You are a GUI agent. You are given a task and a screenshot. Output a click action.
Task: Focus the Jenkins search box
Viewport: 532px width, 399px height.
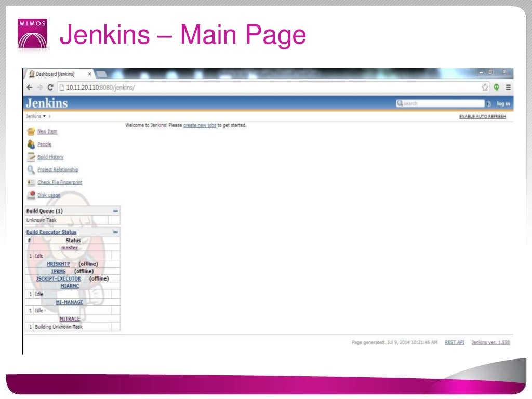440,103
